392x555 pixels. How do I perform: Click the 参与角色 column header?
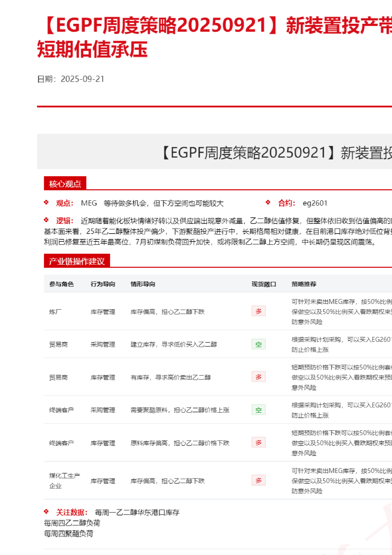click(x=61, y=284)
